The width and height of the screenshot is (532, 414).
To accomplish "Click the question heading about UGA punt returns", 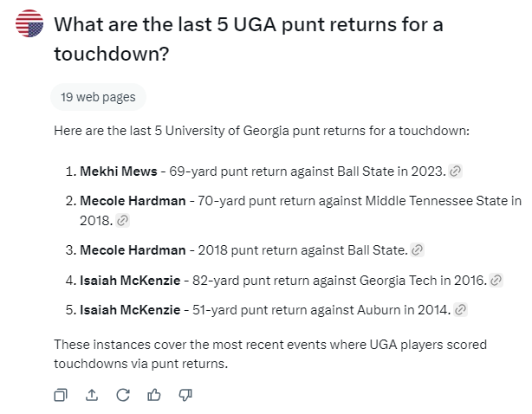I will pos(248,39).
